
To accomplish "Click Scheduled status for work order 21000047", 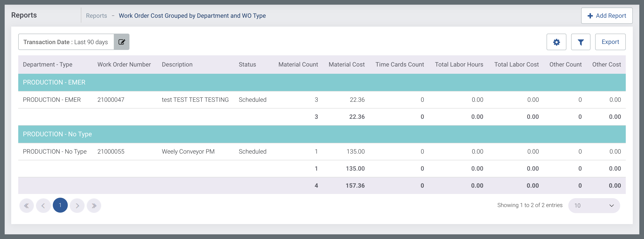I will (253, 100).
